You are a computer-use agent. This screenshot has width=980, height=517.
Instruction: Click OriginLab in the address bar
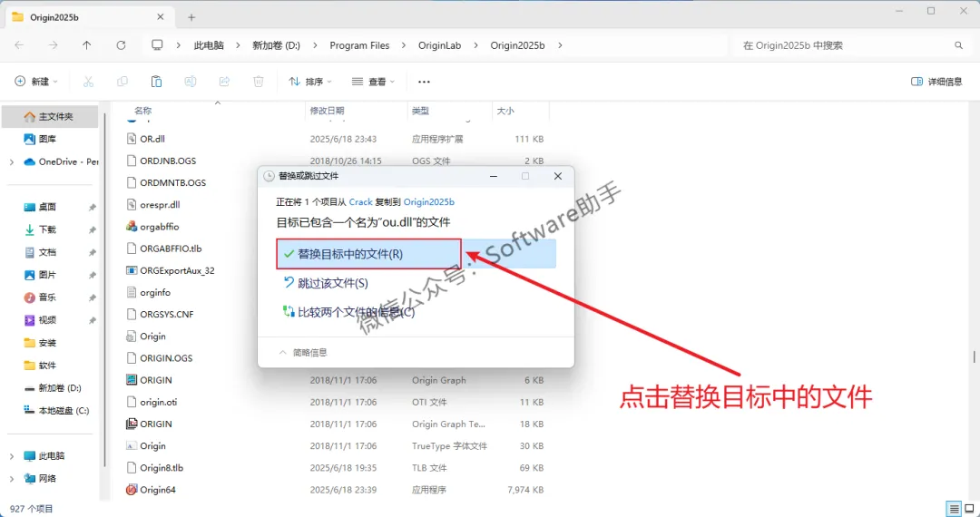[x=439, y=45]
